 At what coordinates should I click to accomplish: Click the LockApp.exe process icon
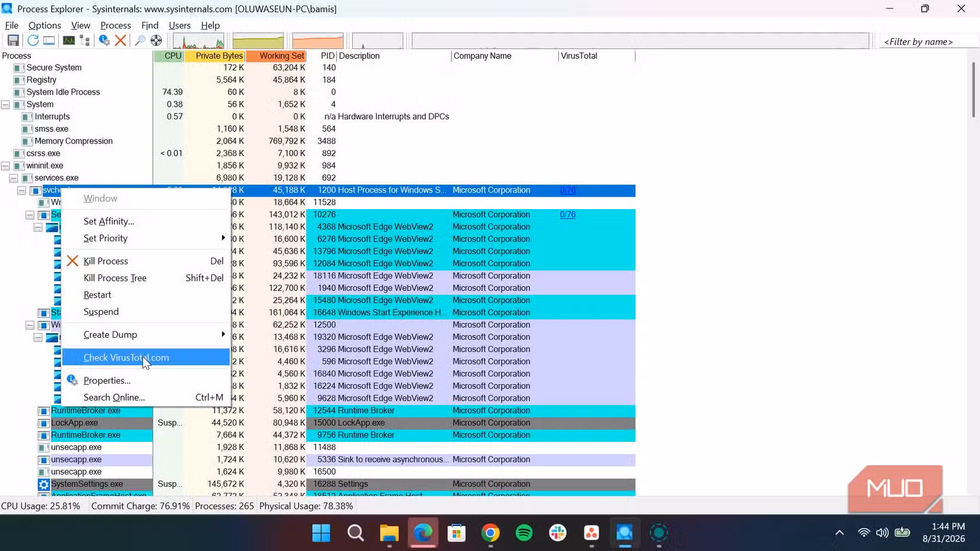coord(43,423)
